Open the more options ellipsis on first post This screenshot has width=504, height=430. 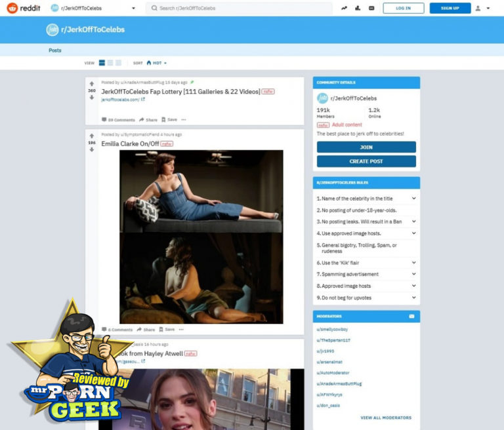click(x=183, y=120)
